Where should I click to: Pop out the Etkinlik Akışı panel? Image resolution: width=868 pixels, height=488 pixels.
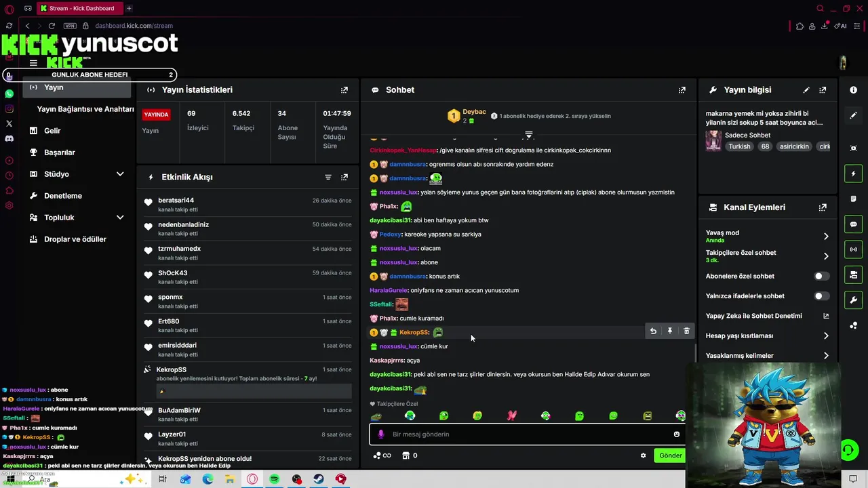click(344, 177)
